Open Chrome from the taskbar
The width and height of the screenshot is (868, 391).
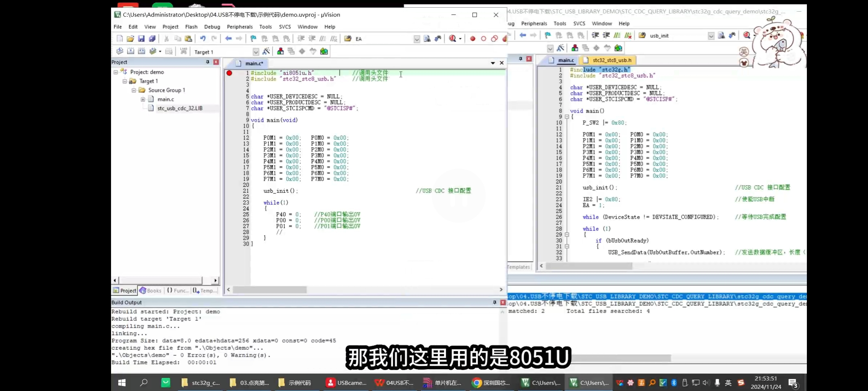point(491,383)
